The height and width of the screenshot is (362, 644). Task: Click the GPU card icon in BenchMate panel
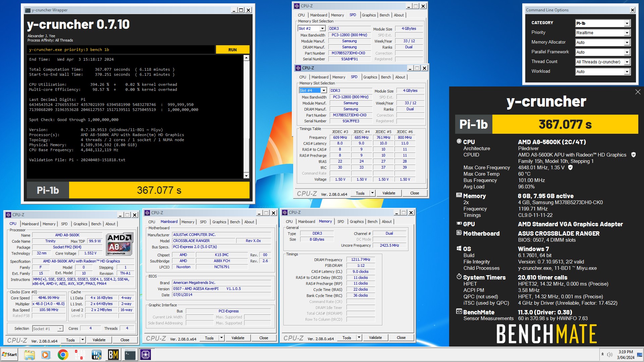459,224
